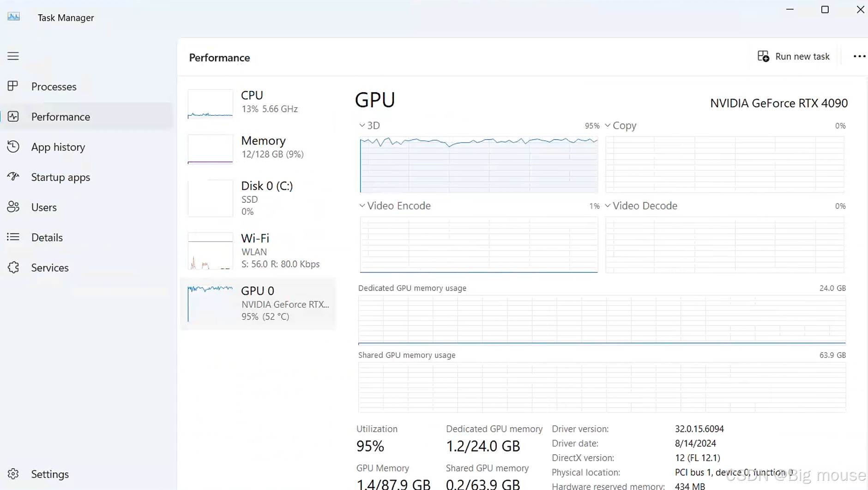The width and height of the screenshot is (868, 490).
Task: Maximize the Task Manager window
Action: (x=825, y=10)
